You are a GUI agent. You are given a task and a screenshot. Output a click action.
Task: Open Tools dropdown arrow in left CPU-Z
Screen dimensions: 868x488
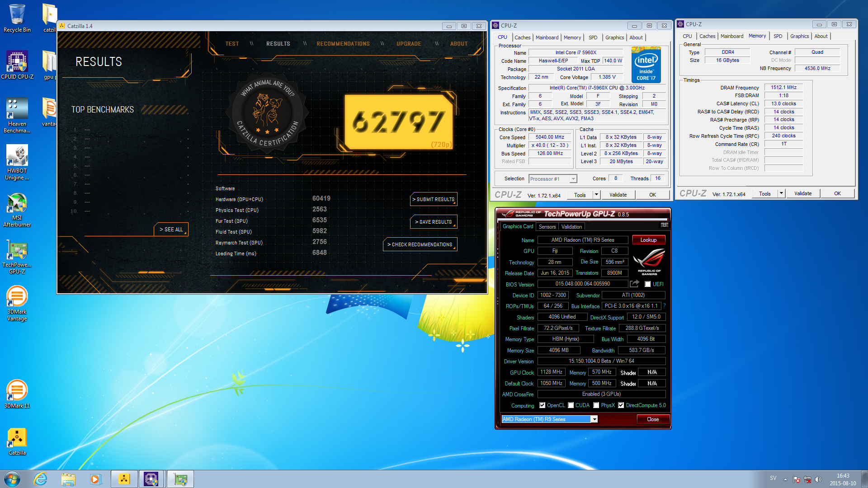(x=596, y=195)
